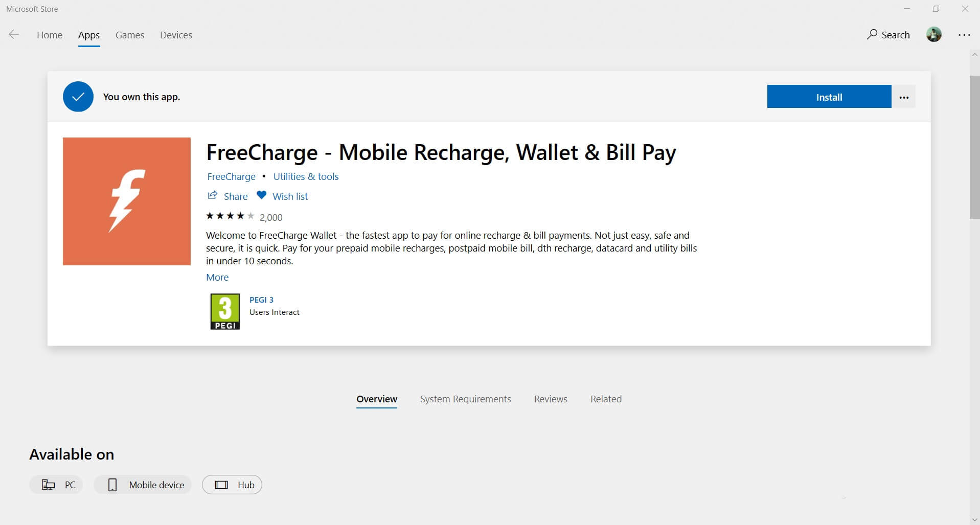Add the app via Wish list link
The image size is (980, 525).
click(290, 196)
